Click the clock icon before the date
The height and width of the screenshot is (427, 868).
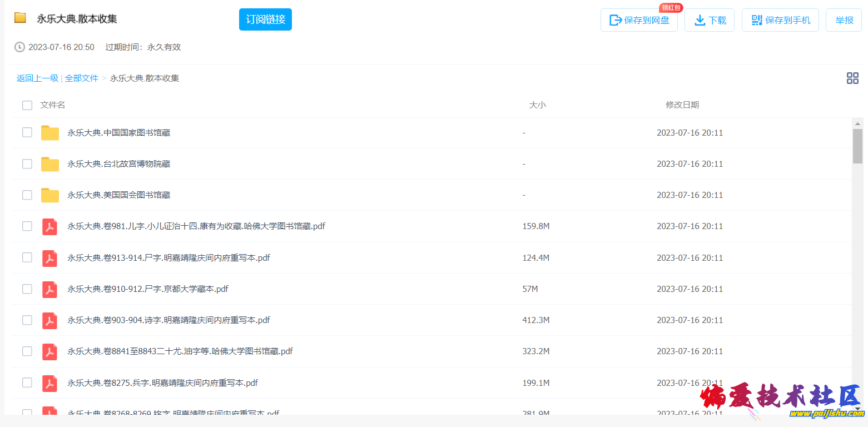(19, 47)
